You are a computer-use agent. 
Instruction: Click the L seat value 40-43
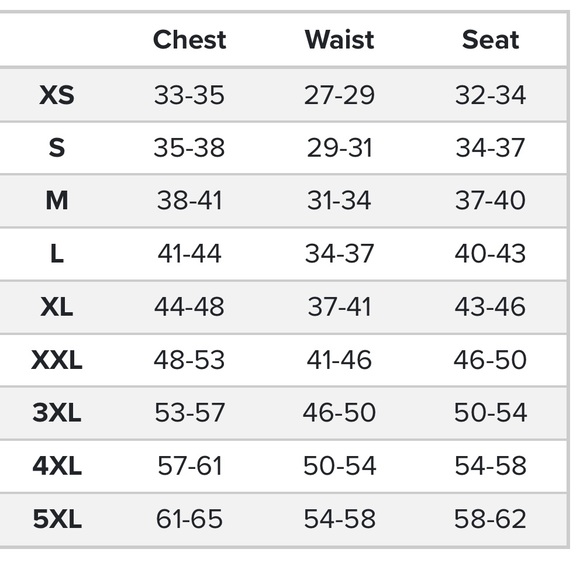[x=490, y=254]
